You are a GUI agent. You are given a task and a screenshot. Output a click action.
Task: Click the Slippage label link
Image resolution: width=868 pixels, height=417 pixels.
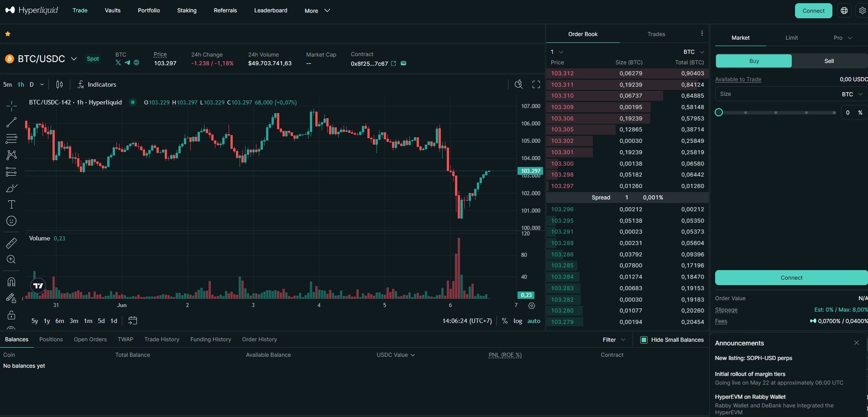point(726,310)
